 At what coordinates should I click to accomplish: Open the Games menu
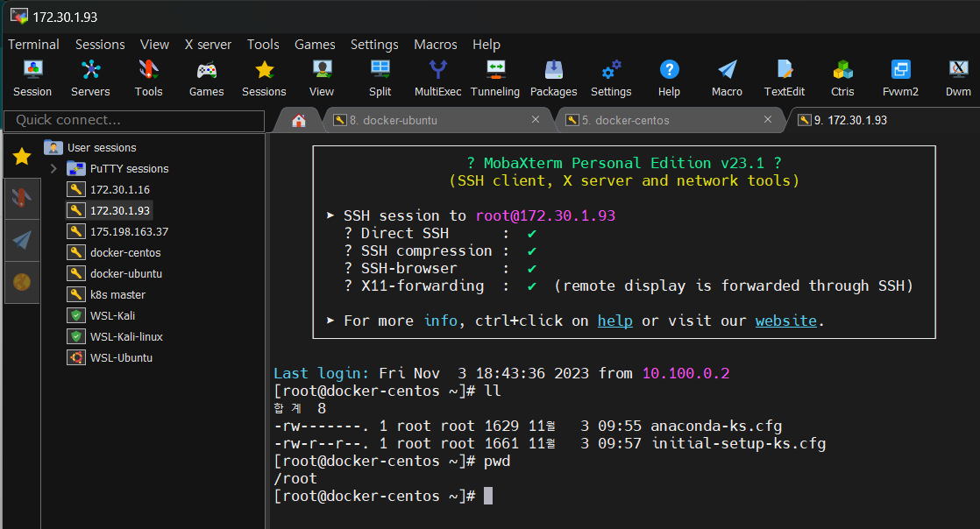click(315, 45)
